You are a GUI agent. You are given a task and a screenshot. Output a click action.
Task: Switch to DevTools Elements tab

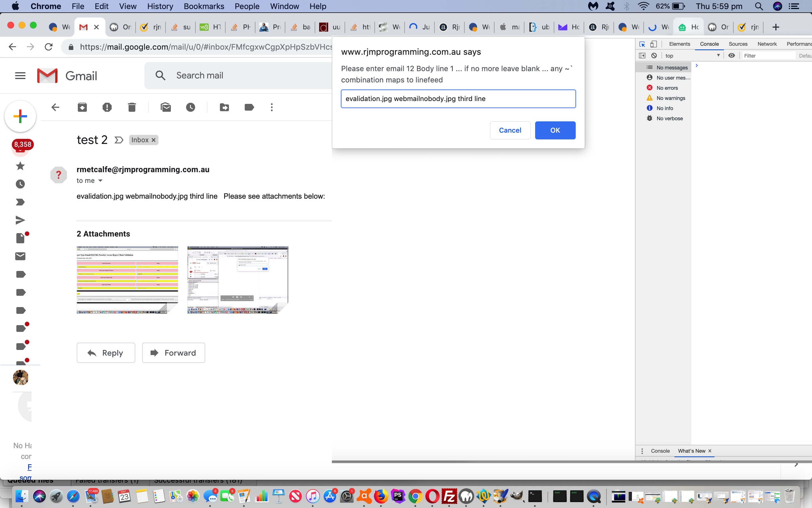coord(679,44)
